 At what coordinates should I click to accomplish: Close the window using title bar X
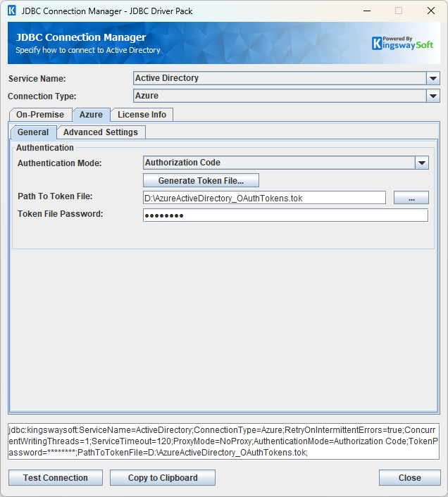[430, 11]
